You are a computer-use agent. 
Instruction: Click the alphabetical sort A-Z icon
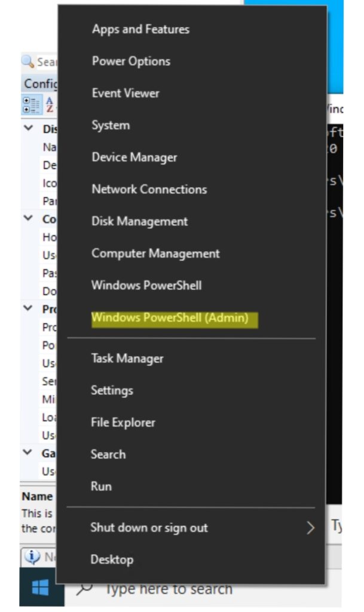coord(50,105)
